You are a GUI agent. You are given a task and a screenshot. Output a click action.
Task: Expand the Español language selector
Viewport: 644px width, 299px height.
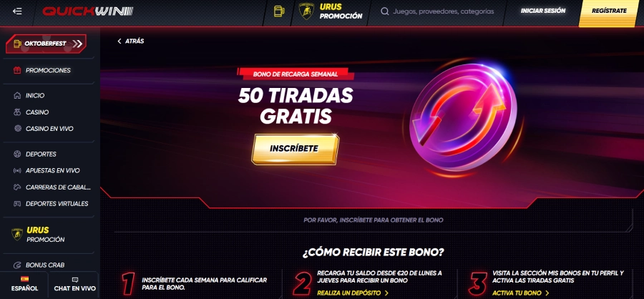[x=24, y=284]
